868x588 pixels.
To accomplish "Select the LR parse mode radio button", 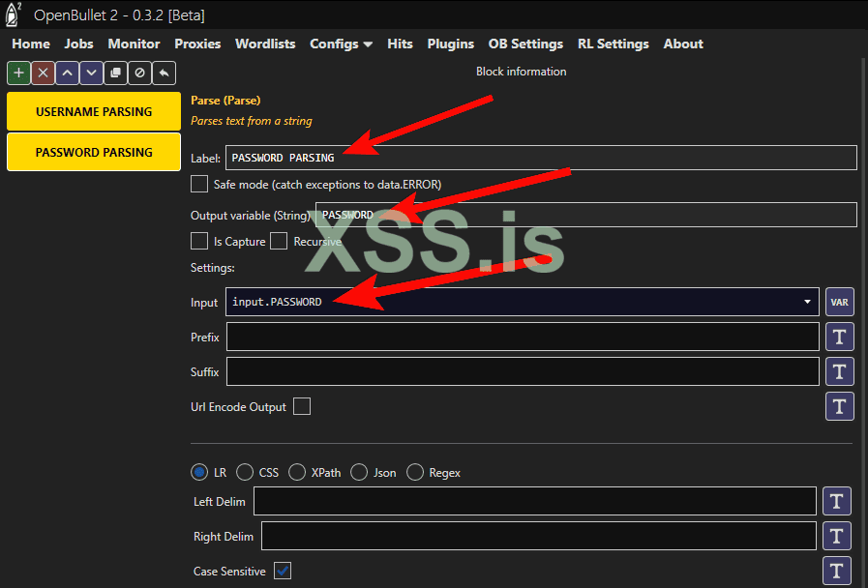I will [x=199, y=472].
